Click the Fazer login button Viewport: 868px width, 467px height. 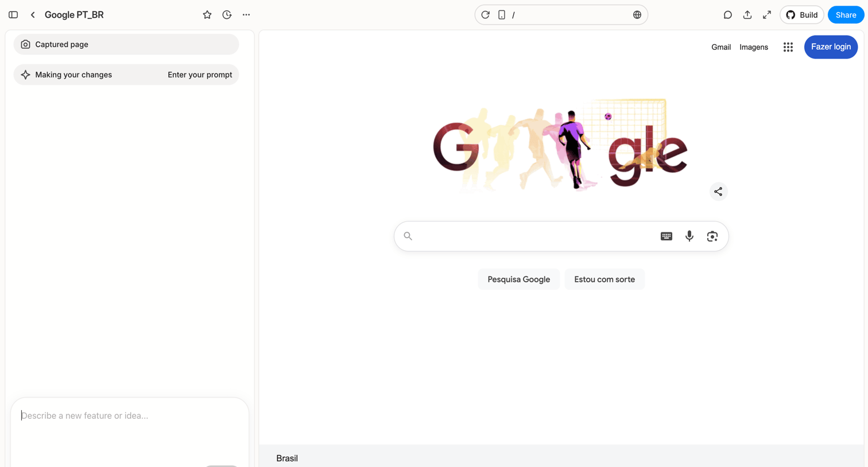pos(831,47)
